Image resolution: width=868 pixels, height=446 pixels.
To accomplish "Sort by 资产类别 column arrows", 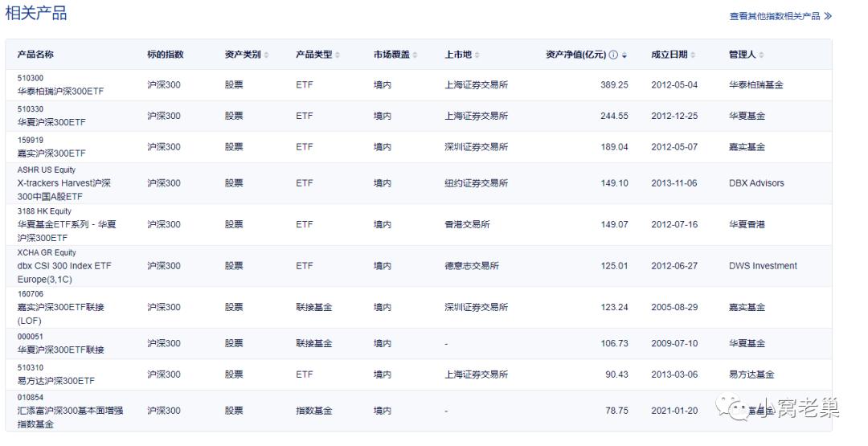I will coord(266,55).
